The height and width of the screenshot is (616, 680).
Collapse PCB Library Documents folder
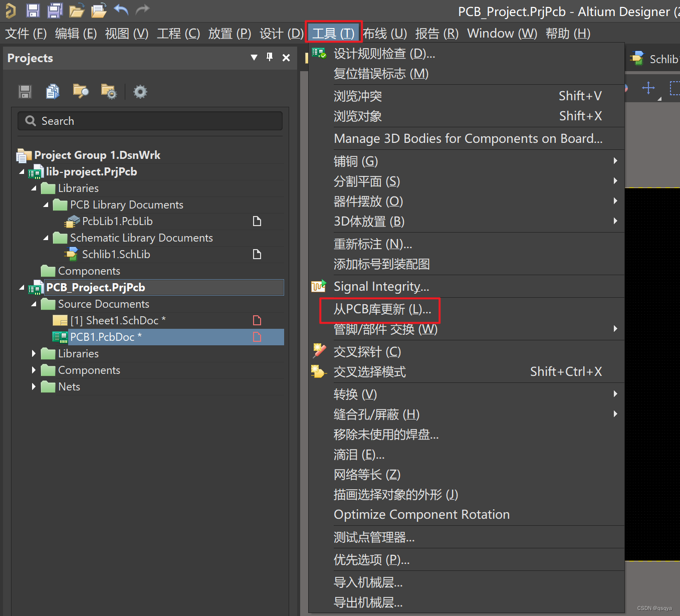(x=46, y=205)
